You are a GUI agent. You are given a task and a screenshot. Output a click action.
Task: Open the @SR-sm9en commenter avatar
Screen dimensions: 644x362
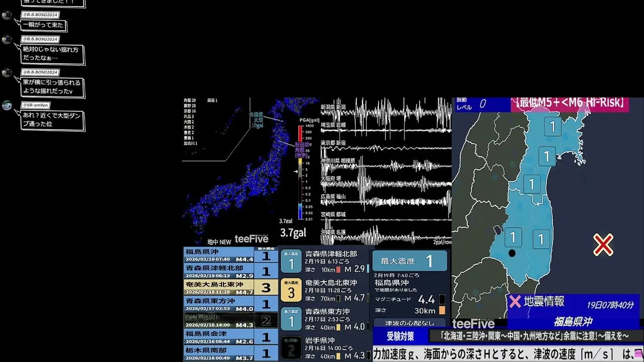coord(7,106)
